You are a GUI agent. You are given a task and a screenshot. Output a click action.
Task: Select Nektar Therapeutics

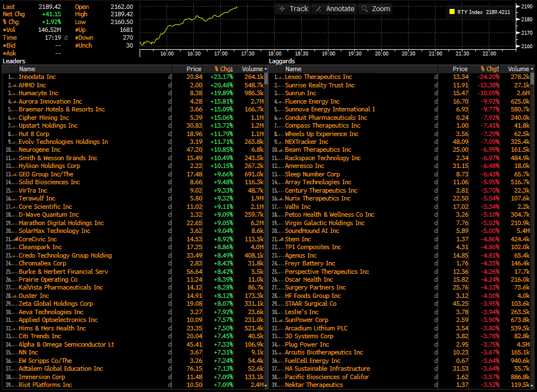pos(314,385)
